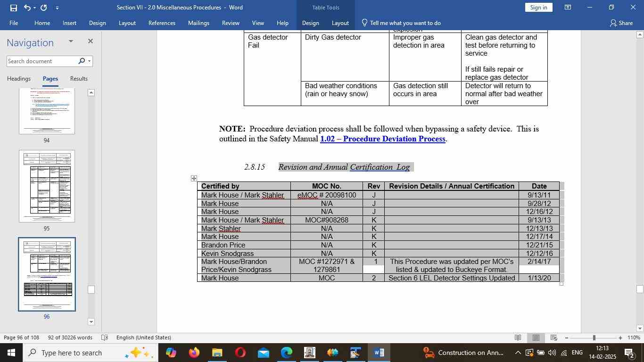
Task: Click the search magnifier icon in Navigation
Action: point(82,61)
